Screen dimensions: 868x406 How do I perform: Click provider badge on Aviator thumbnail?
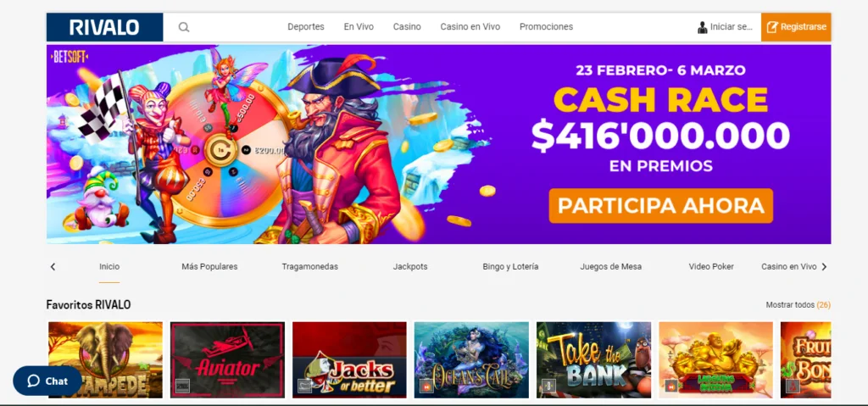tap(181, 386)
